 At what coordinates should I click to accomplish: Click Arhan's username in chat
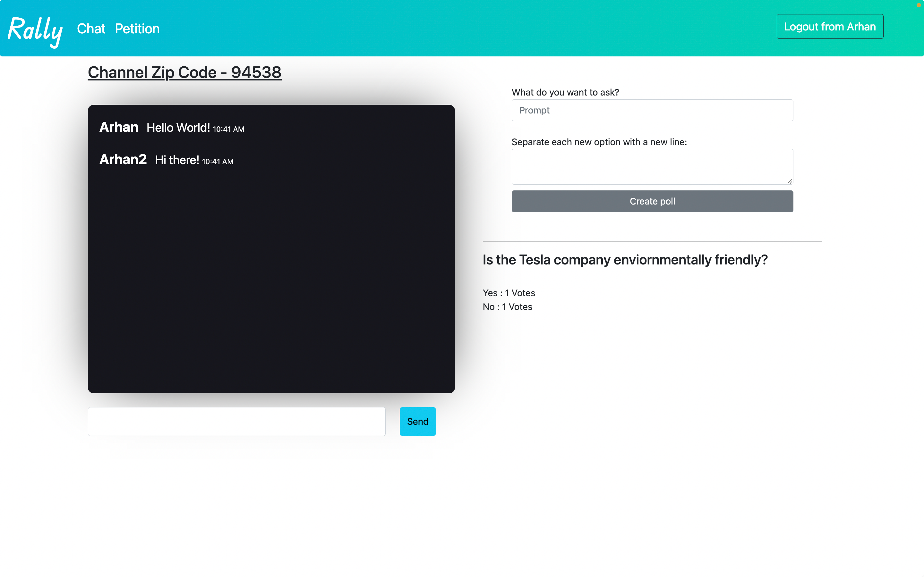tap(119, 127)
